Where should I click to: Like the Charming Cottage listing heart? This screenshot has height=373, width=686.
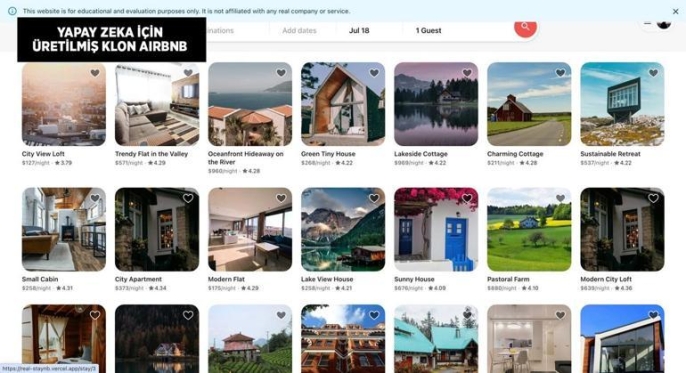pyautogui.click(x=560, y=73)
